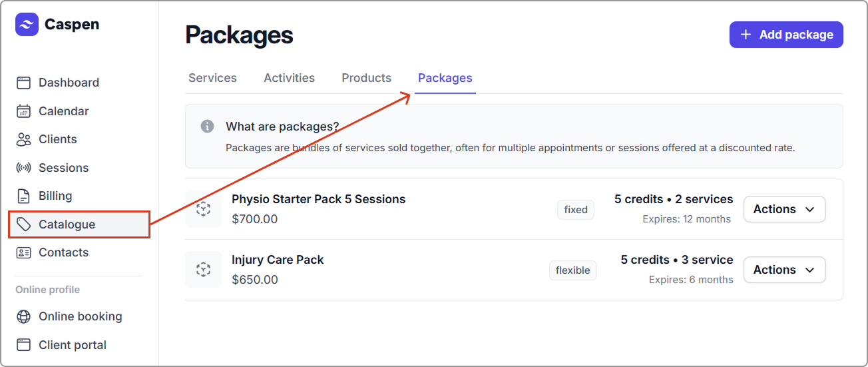The height and width of the screenshot is (367, 868).
Task: Click the 'flexible' tag on Injury Care Pack
Action: click(572, 270)
